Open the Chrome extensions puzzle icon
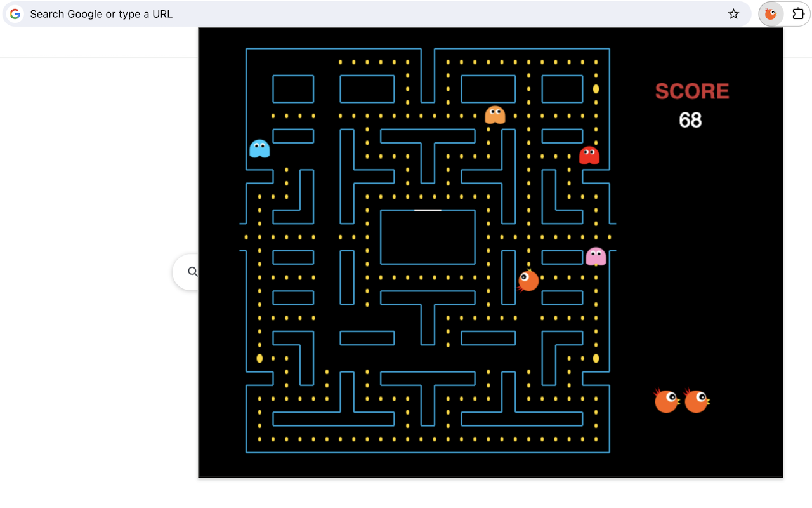This screenshot has width=812, height=508. [799, 13]
